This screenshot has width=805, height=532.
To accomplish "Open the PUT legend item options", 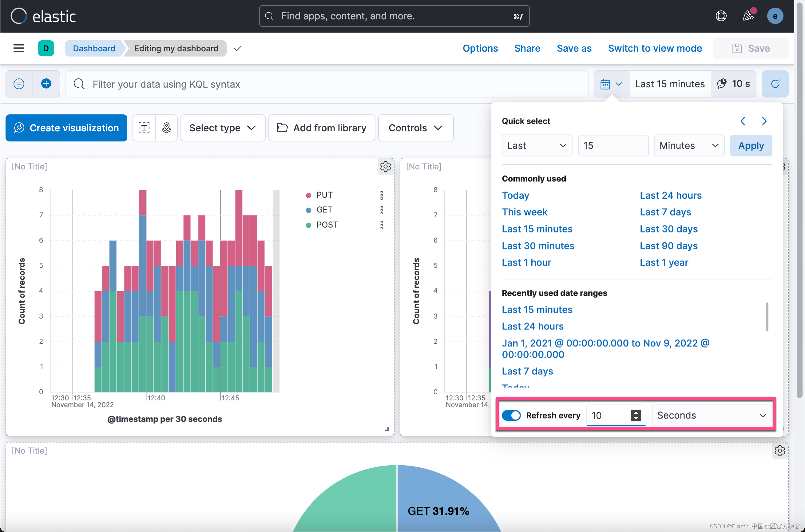I will pyautogui.click(x=381, y=195).
